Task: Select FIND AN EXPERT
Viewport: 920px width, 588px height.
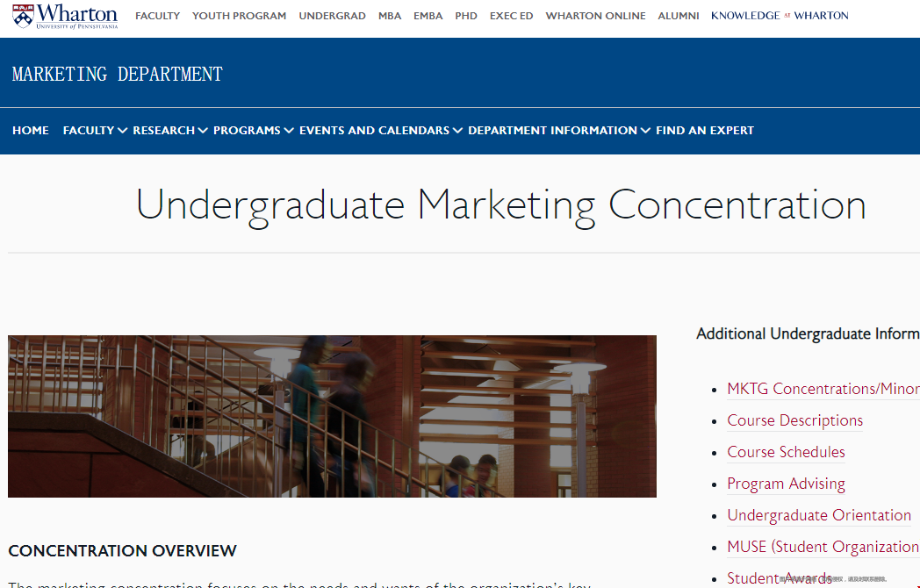Action: pyautogui.click(x=705, y=130)
